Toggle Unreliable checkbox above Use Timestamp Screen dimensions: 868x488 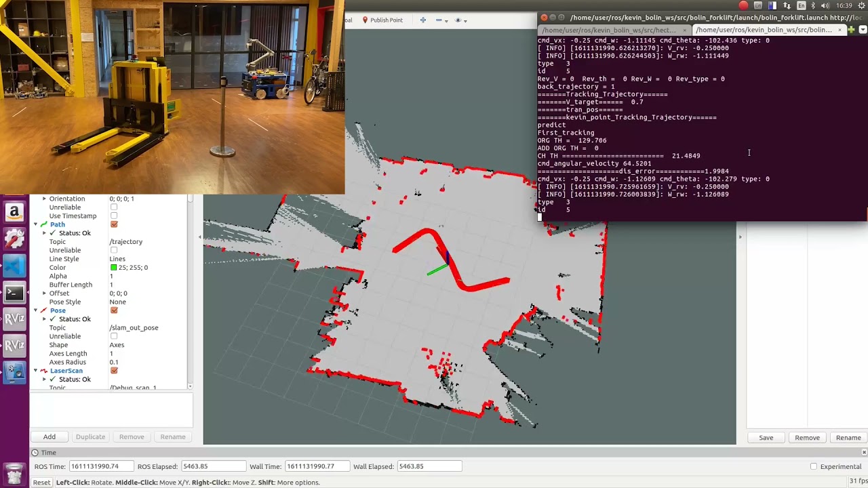pyautogui.click(x=114, y=207)
